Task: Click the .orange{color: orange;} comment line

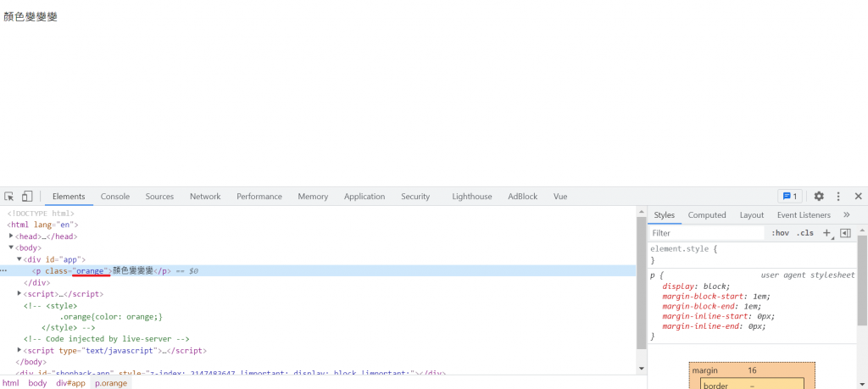Action: (111, 317)
